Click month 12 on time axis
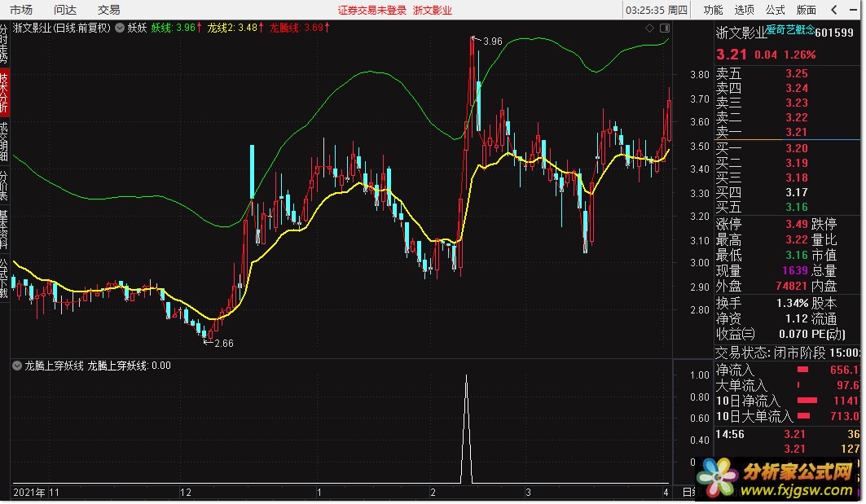 point(185,493)
